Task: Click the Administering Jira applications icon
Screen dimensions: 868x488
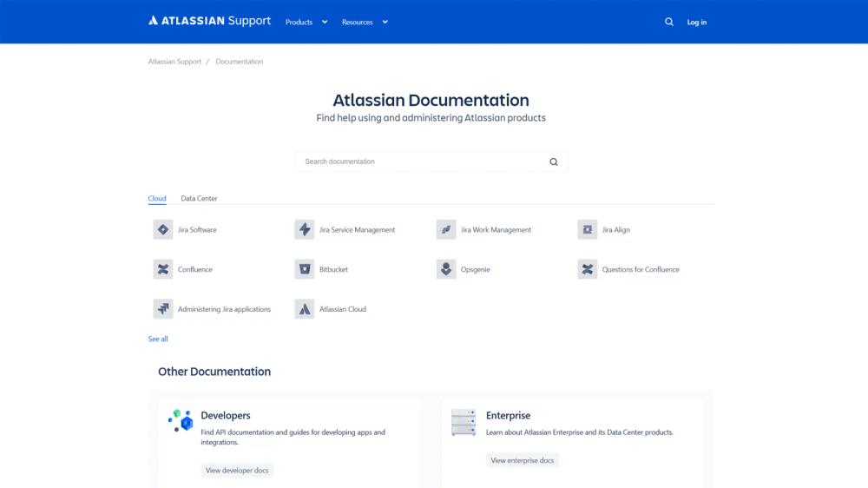Action: click(x=163, y=309)
